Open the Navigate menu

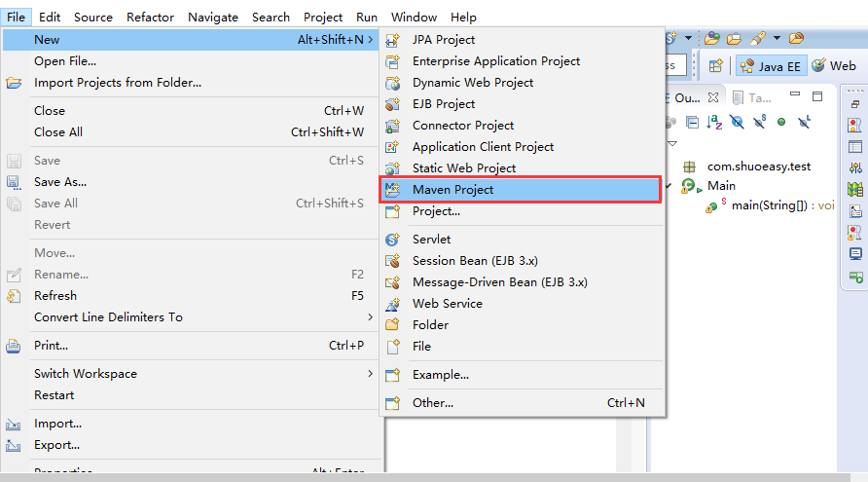pyautogui.click(x=212, y=18)
